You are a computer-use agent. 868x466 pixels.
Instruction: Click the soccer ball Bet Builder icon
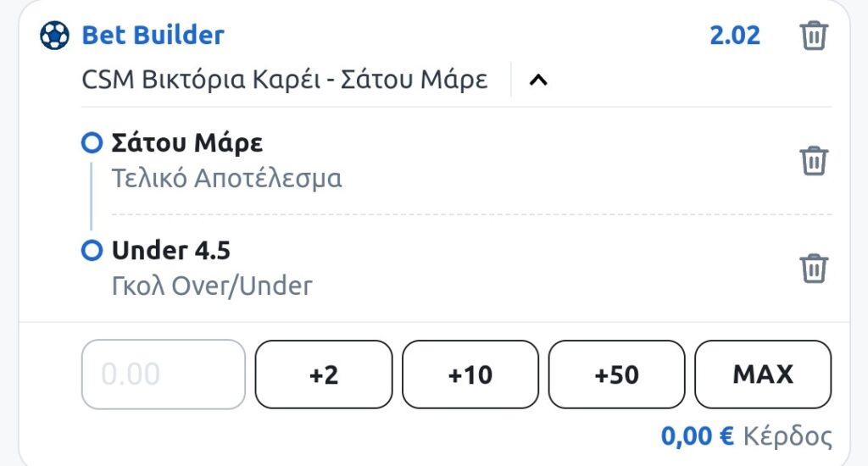(x=55, y=36)
